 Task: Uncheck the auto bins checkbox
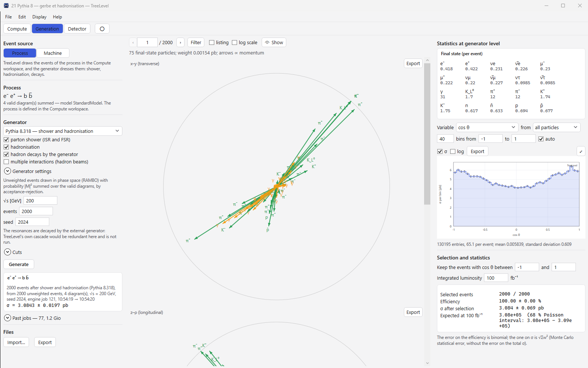pos(541,139)
